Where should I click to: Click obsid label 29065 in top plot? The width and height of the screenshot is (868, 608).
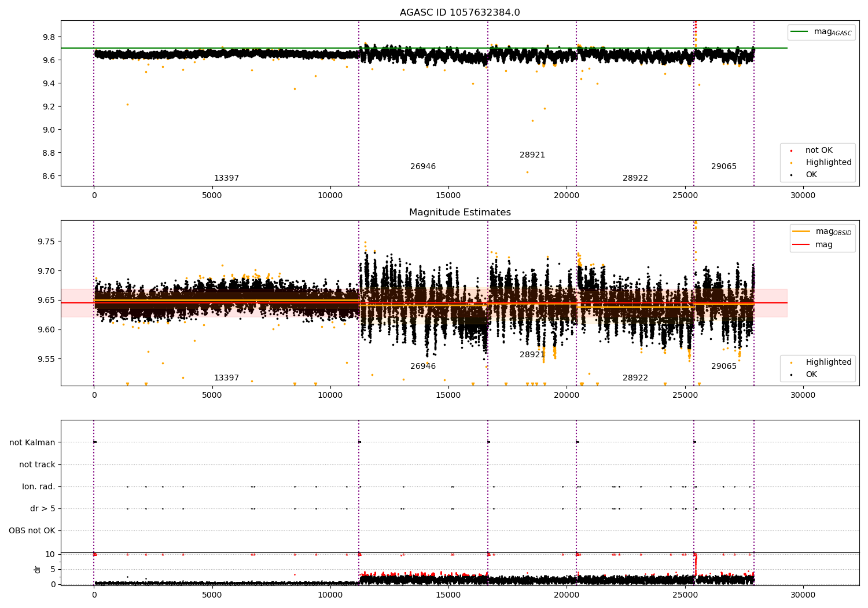click(724, 166)
